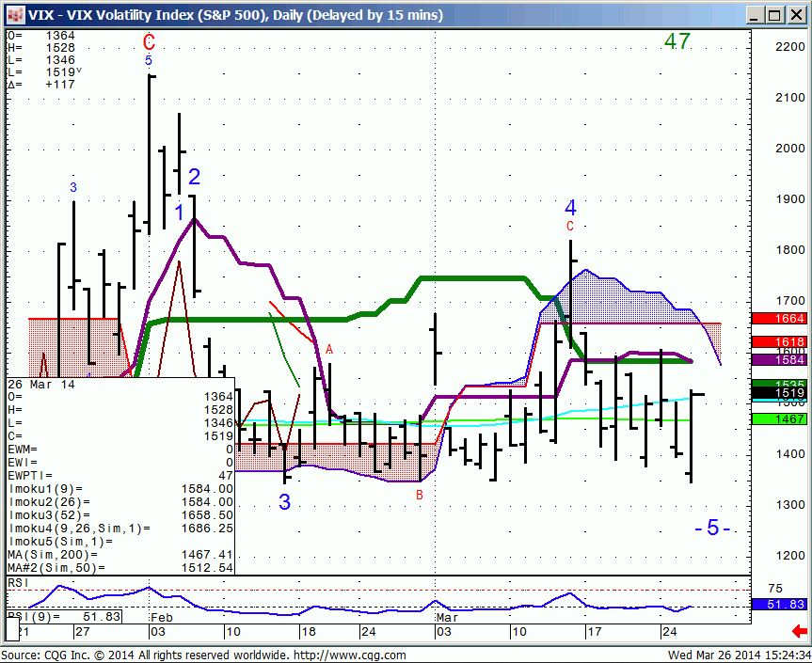Image resolution: width=812 pixels, height=663 pixels.
Task: Click the 'Imoku3(52)= 1658.50' row
Action: click(x=120, y=515)
